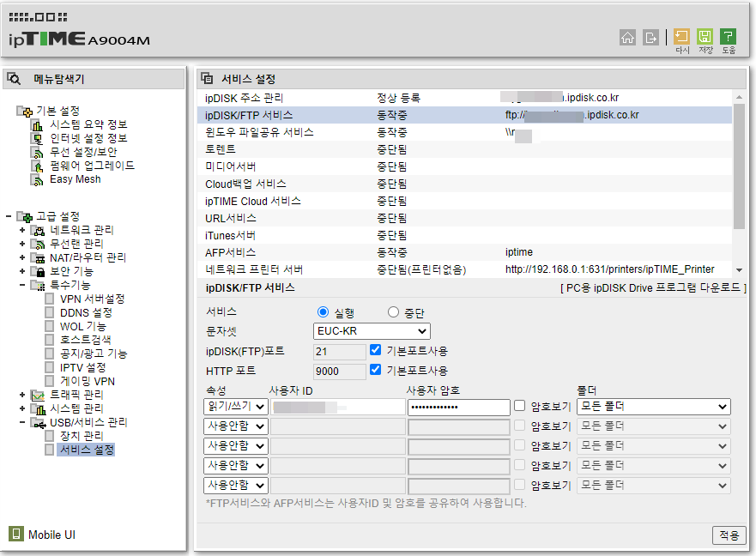Switch to Mobile UI link
The width and height of the screenshot is (756, 556).
tap(51, 535)
